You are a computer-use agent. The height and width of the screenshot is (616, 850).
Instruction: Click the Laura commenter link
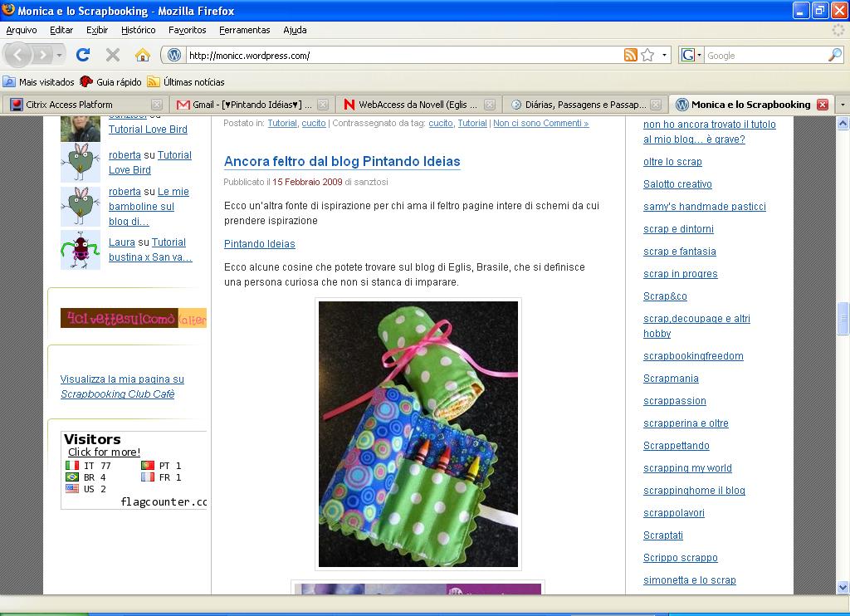tap(121, 242)
